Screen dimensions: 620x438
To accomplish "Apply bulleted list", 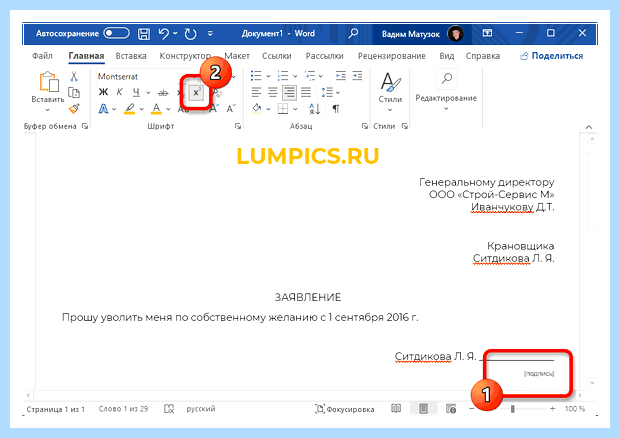I will click(256, 76).
